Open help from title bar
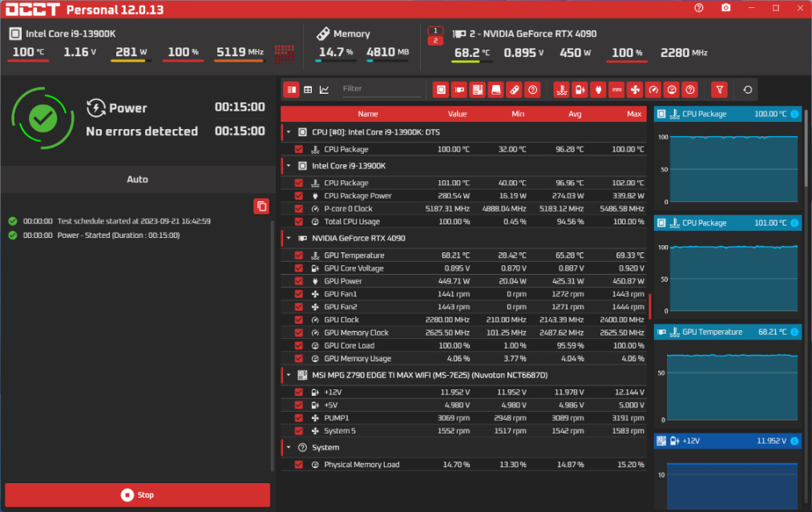 pyautogui.click(x=699, y=8)
